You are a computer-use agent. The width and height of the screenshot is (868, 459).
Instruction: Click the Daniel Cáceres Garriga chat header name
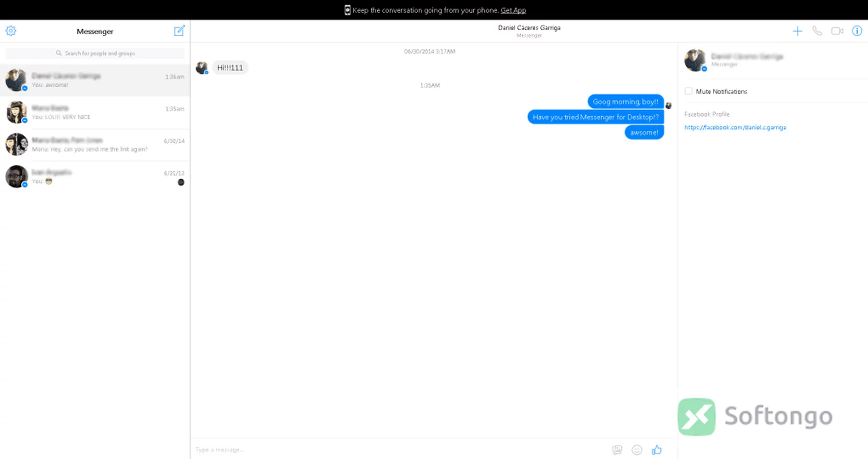pos(529,28)
